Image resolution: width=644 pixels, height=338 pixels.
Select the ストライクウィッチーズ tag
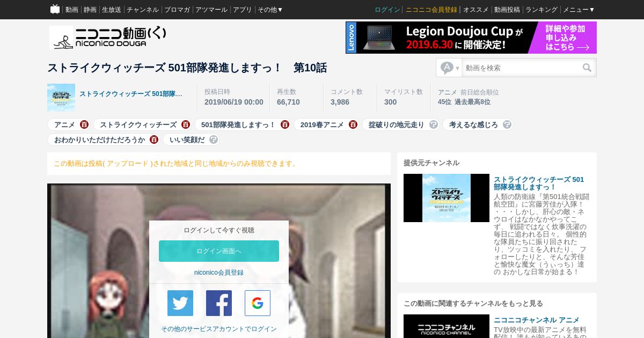(138, 124)
